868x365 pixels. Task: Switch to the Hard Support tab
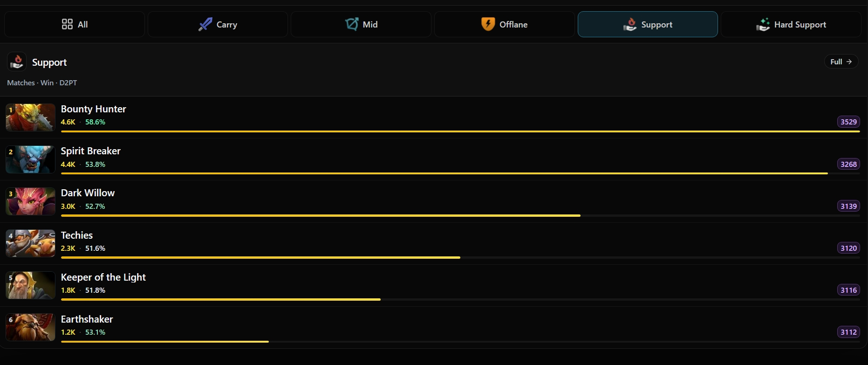(791, 24)
